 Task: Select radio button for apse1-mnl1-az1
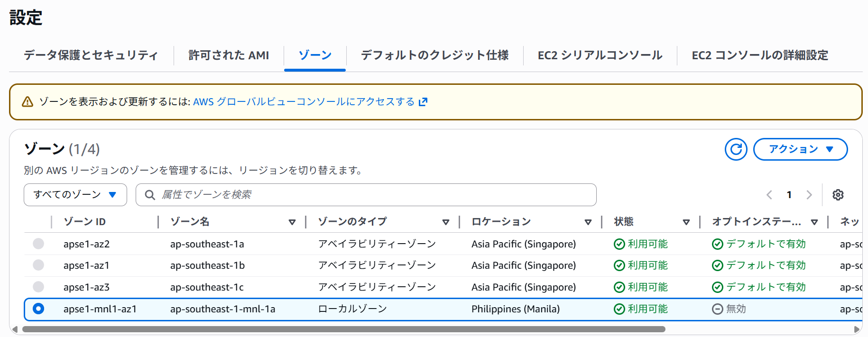(38, 309)
